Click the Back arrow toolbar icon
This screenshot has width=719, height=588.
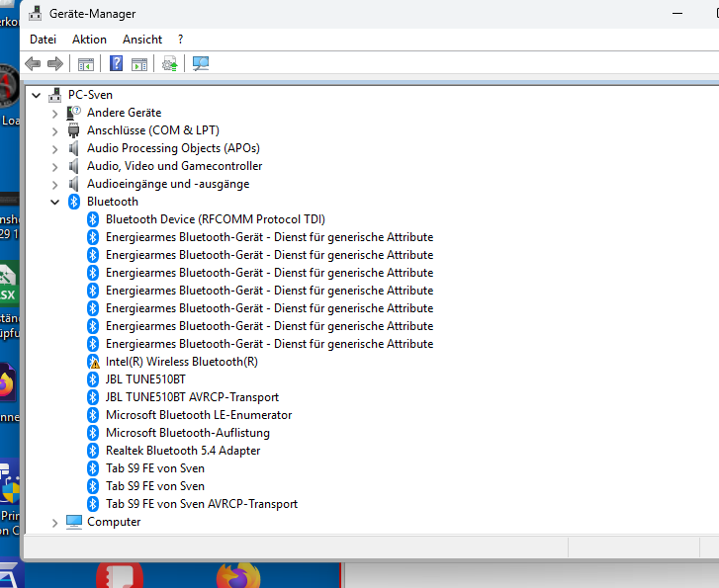point(33,63)
